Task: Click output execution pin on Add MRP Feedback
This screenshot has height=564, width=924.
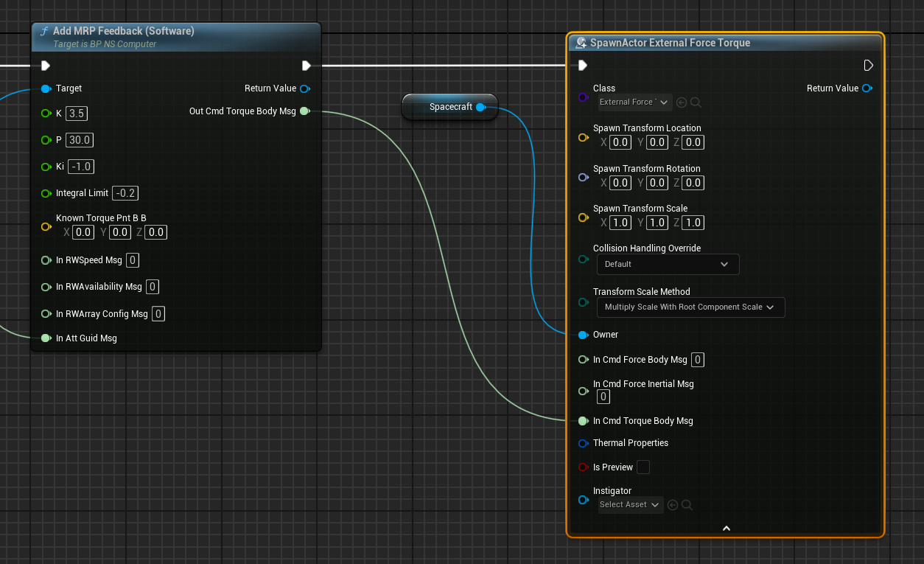Action: point(307,66)
